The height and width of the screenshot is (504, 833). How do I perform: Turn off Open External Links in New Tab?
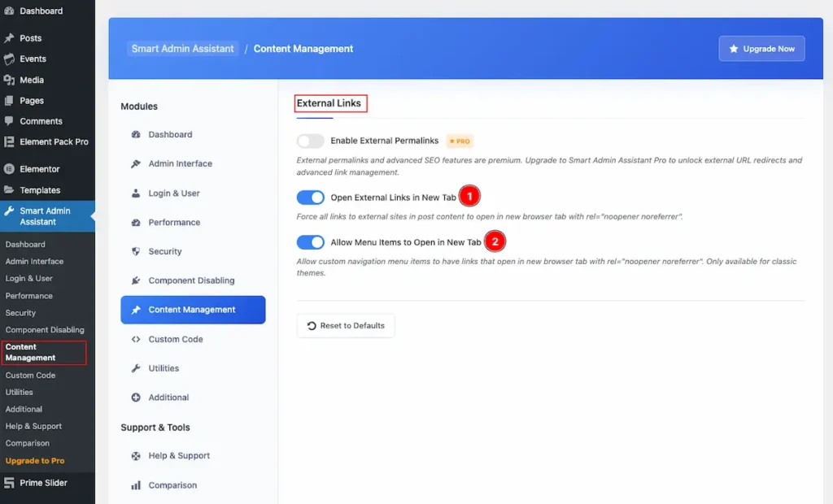310,198
